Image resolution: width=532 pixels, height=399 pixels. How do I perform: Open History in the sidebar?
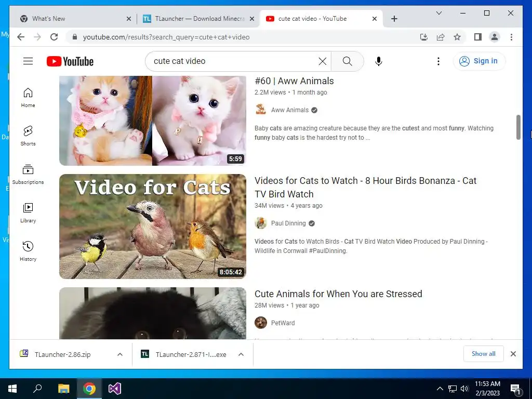coord(28,251)
